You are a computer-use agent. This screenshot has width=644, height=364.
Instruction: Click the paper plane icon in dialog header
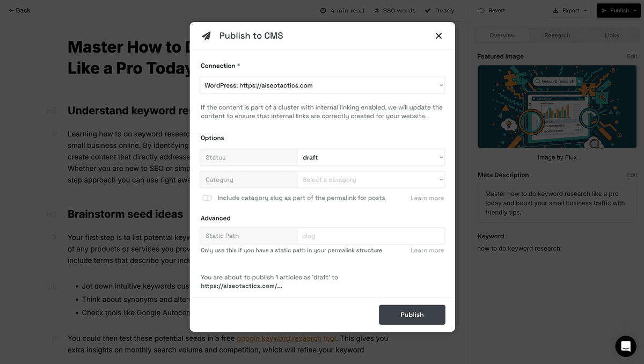[206, 36]
